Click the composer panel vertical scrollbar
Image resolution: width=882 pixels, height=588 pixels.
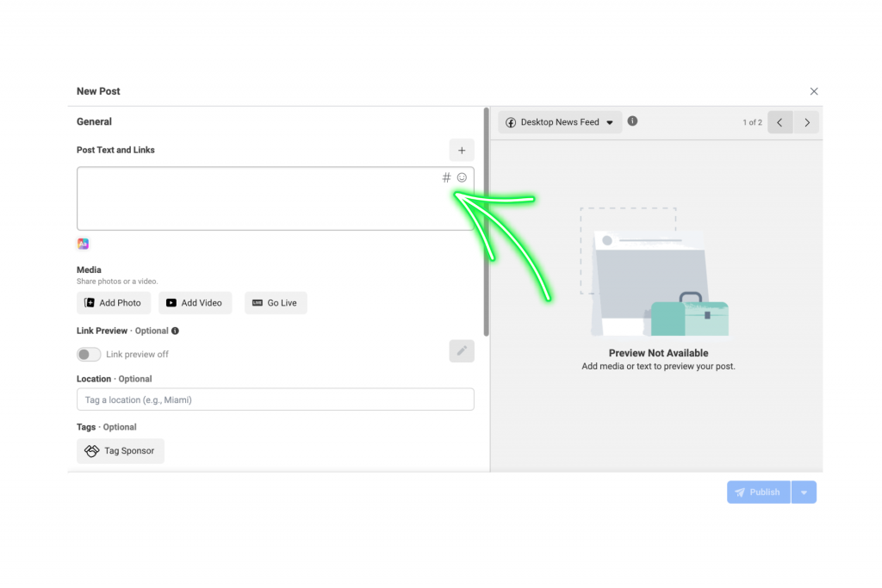coord(487,221)
